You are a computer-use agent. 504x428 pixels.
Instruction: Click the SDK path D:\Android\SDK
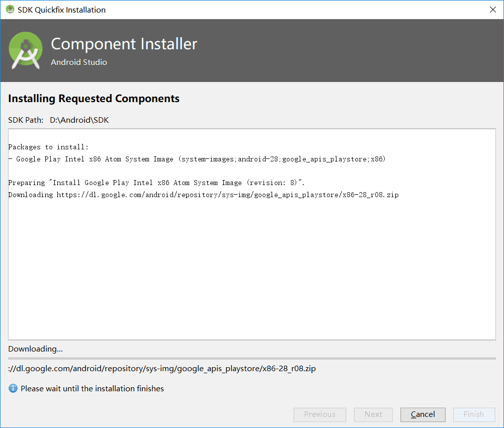click(79, 120)
